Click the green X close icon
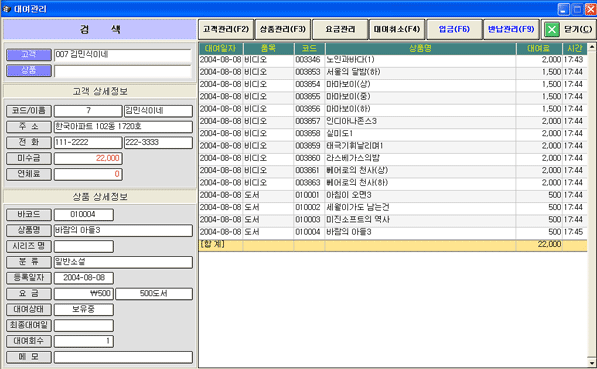This screenshot has width=597, height=369. (552, 30)
